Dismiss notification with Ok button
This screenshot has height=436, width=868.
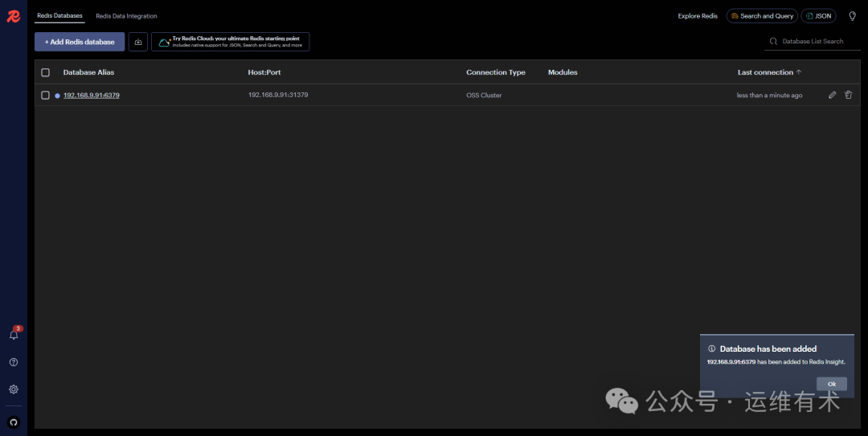point(832,384)
